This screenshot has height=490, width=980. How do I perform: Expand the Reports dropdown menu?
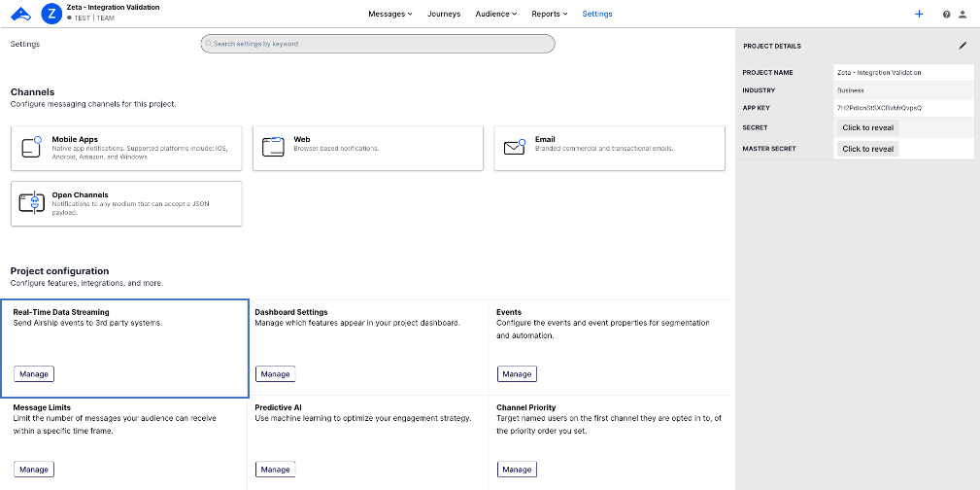point(549,14)
